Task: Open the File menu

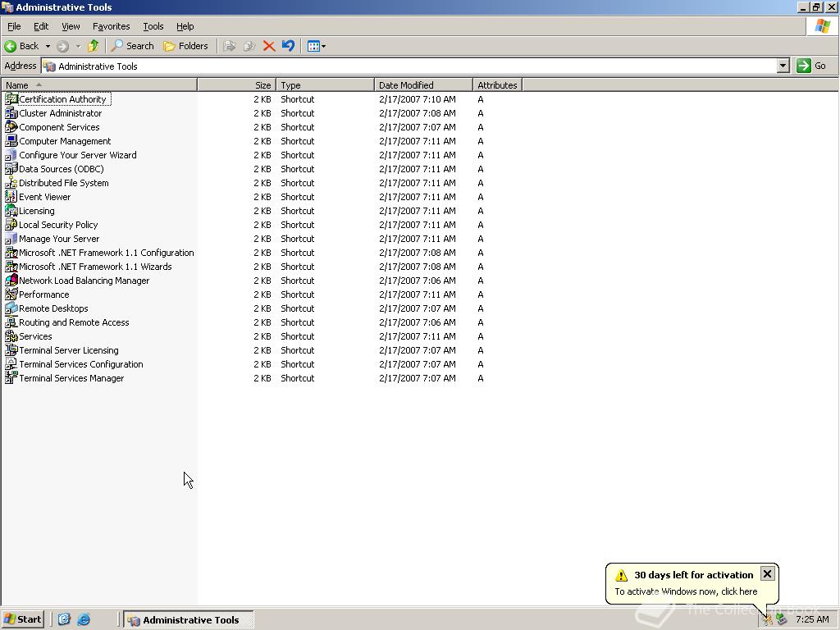Action: coord(14,26)
